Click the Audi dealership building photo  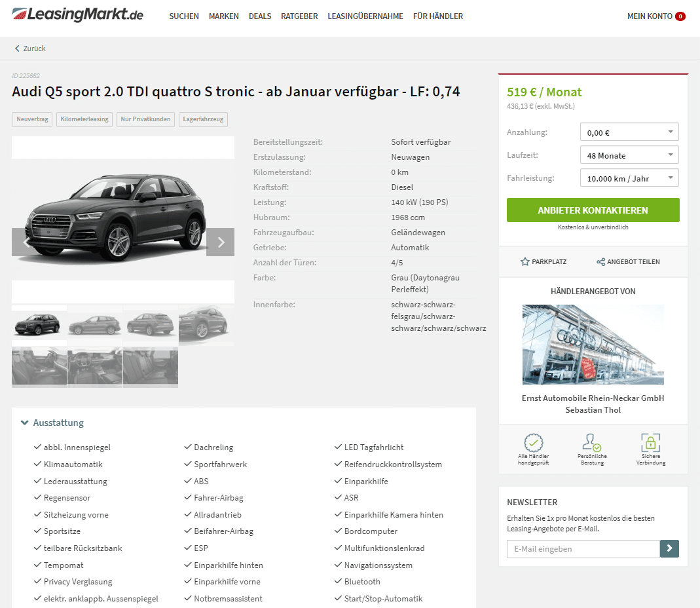pos(593,345)
